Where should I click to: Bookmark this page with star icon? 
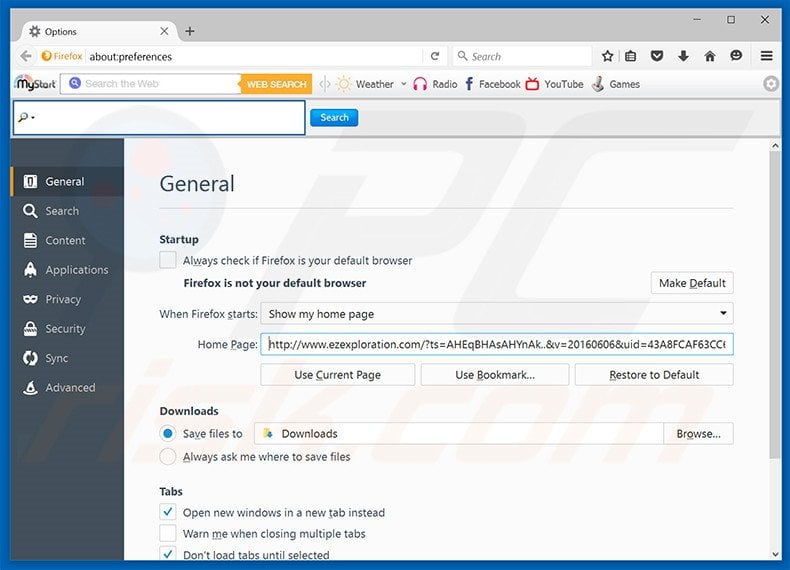tap(608, 56)
